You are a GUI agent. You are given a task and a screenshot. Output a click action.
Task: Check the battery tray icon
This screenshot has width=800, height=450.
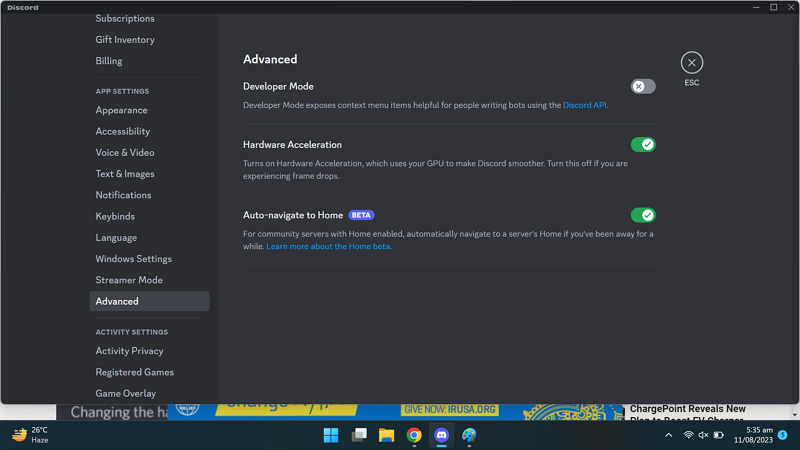pyautogui.click(x=718, y=435)
